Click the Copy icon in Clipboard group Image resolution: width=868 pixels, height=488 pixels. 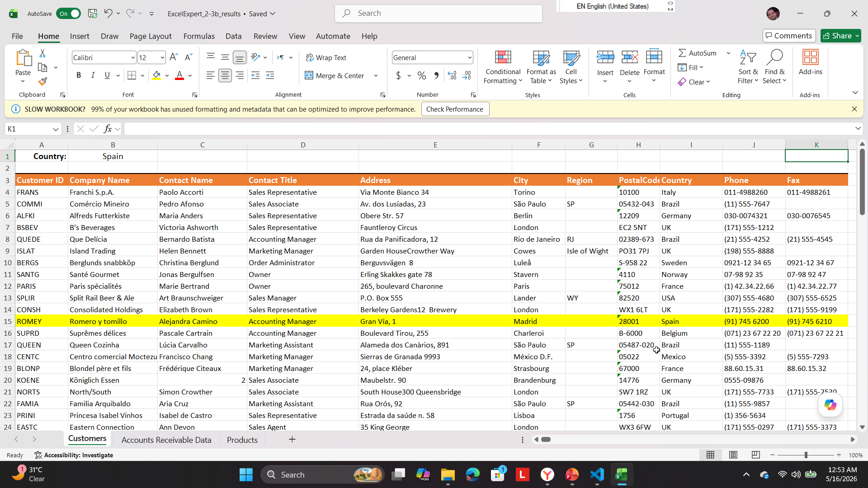tap(42, 68)
